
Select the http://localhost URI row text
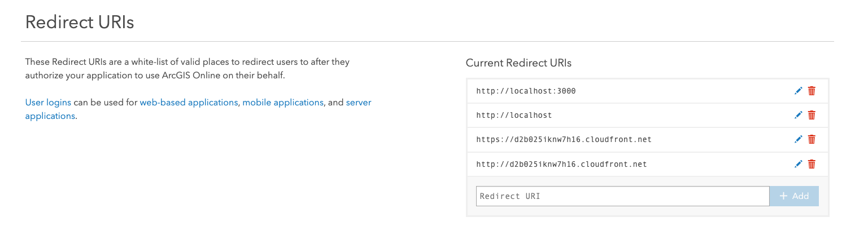pos(514,115)
